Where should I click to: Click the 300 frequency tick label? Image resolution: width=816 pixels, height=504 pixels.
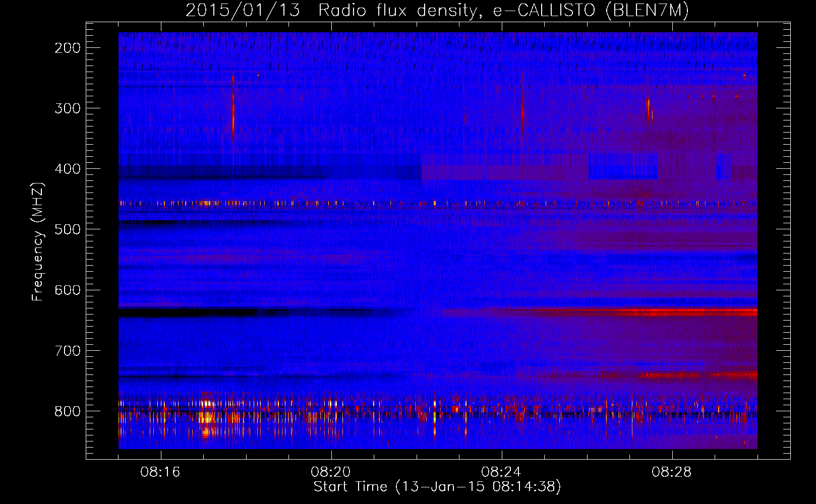[68, 108]
